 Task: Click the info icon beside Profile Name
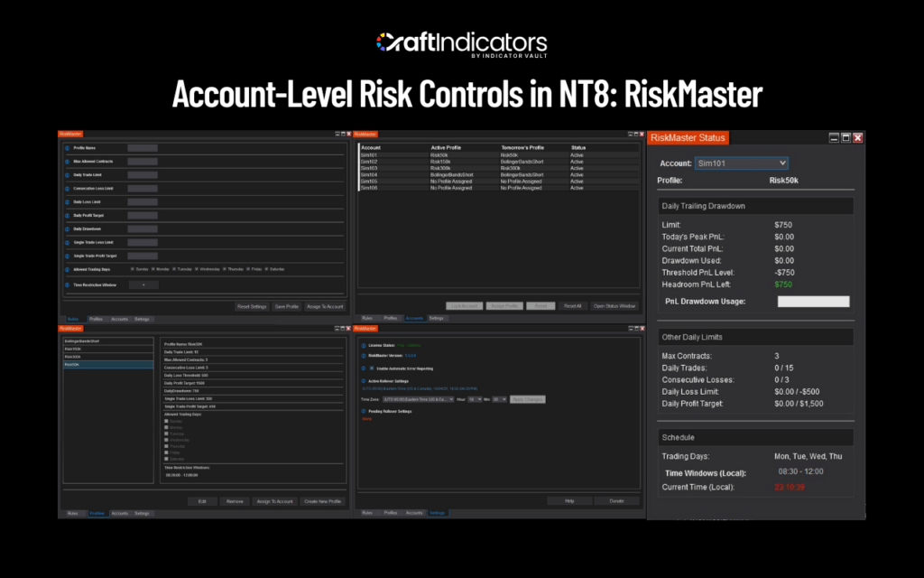pyautogui.click(x=67, y=148)
